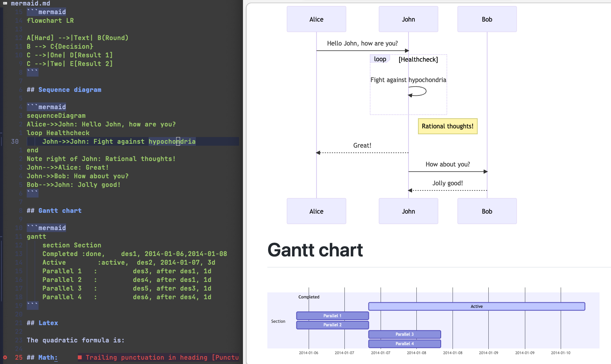Click the '[Healthcheck]' label in the preview
The width and height of the screenshot is (611, 364).
pos(418,59)
